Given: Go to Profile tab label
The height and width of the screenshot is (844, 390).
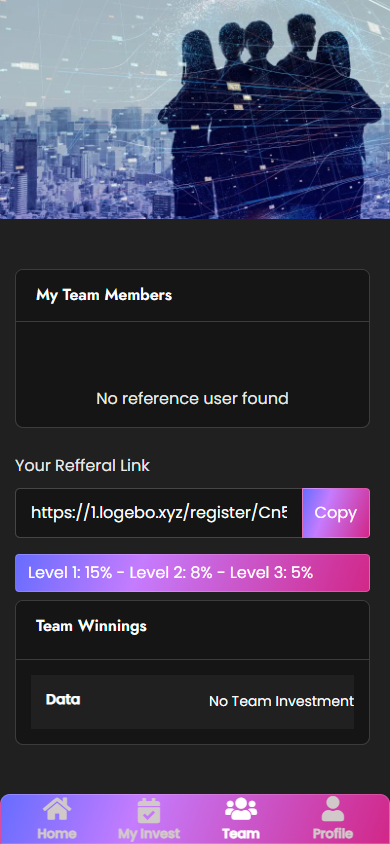Looking at the screenshot, I should click(332, 834).
